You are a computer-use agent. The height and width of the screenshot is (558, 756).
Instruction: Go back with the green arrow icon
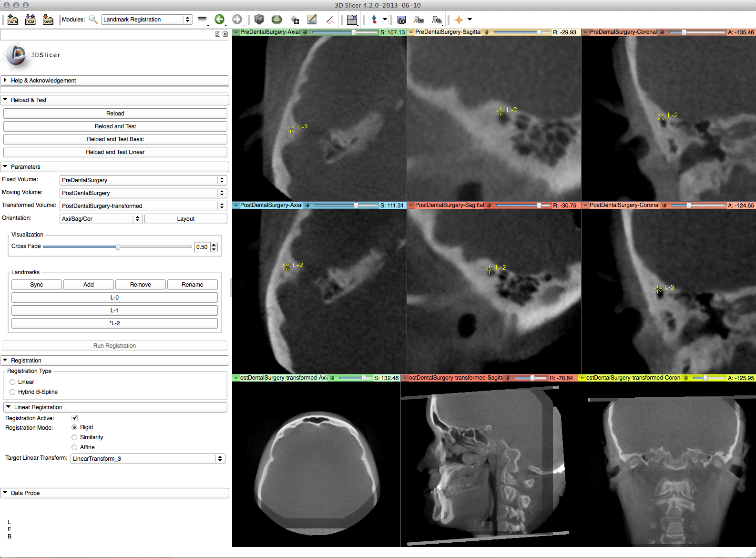219,20
